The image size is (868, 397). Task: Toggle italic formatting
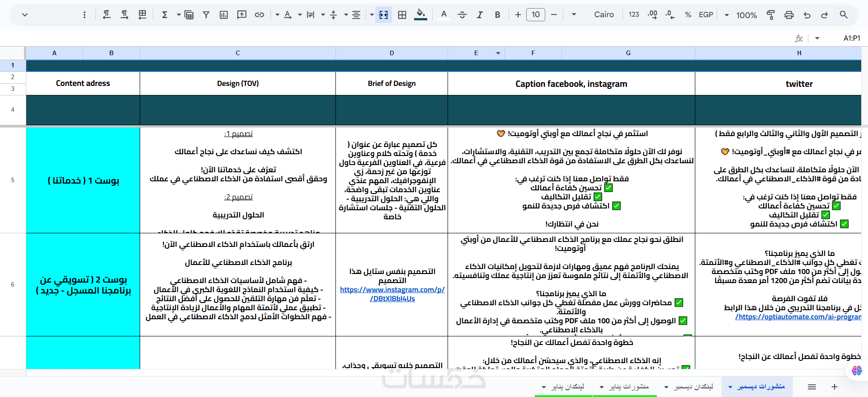(x=480, y=15)
